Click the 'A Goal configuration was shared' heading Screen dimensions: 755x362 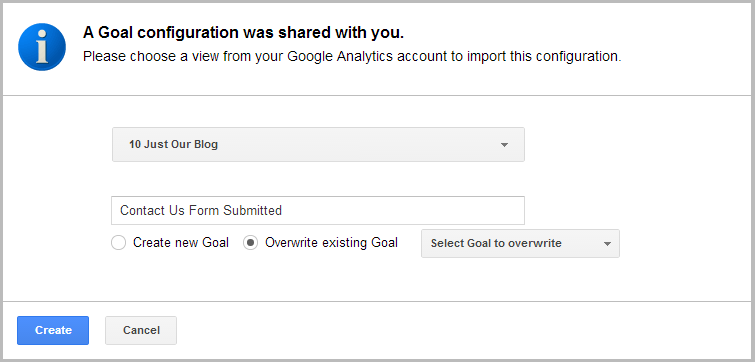(243, 33)
